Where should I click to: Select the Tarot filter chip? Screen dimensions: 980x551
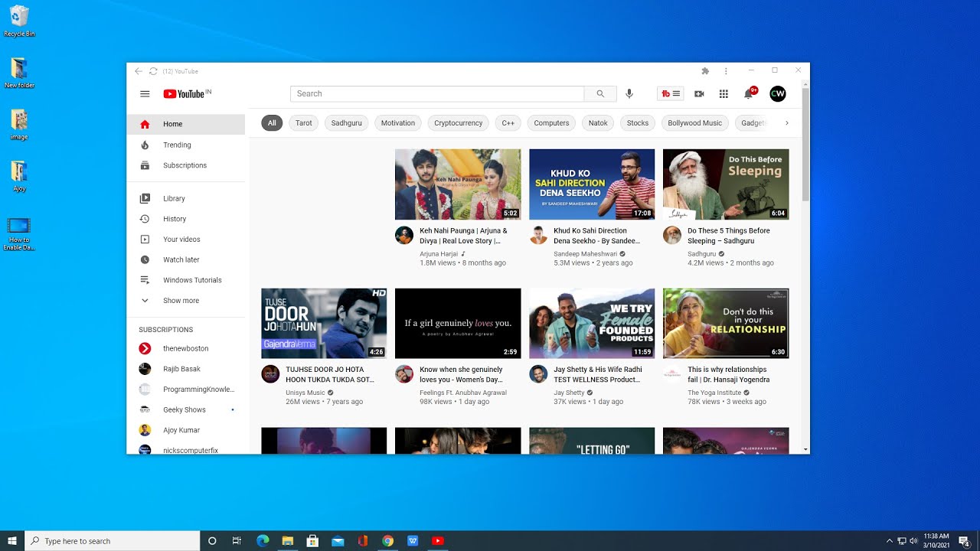[304, 123]
